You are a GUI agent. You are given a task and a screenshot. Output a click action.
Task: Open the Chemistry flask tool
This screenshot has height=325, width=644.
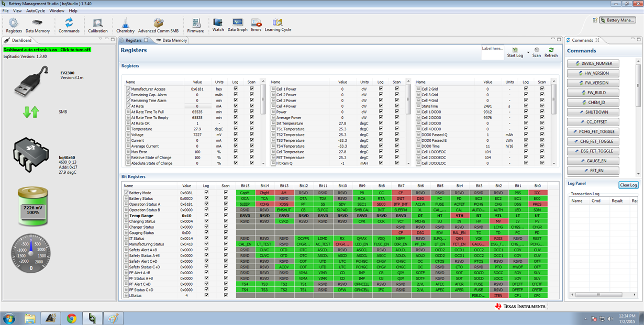pyautogui.click(x=125, y=25)
